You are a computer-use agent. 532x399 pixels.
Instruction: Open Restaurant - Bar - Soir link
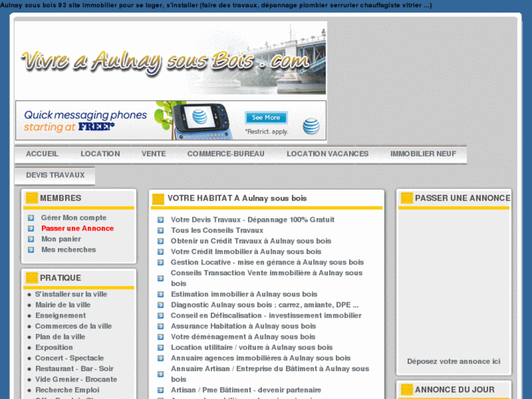(75, 369)
